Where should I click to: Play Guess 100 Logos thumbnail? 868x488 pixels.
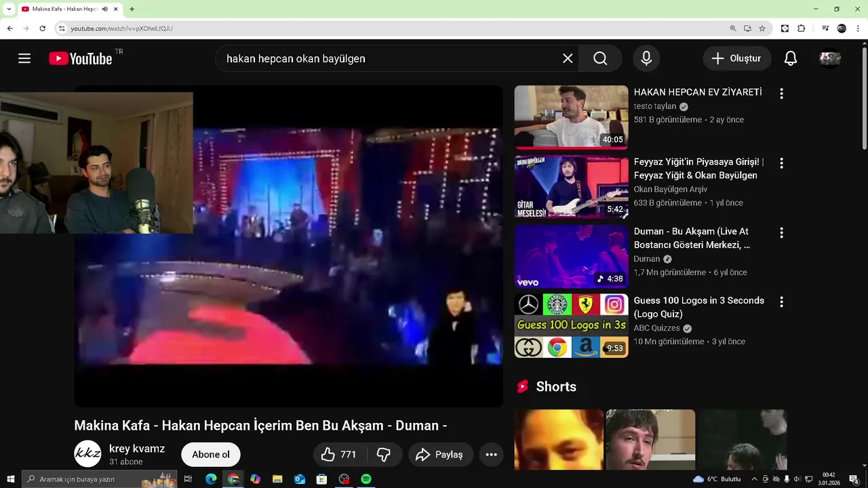[571, 326]
